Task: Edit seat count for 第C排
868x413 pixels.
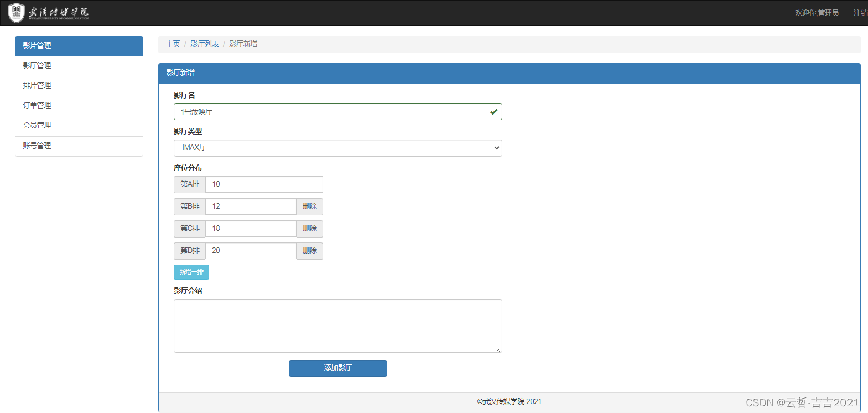Action: pos(251,229)
